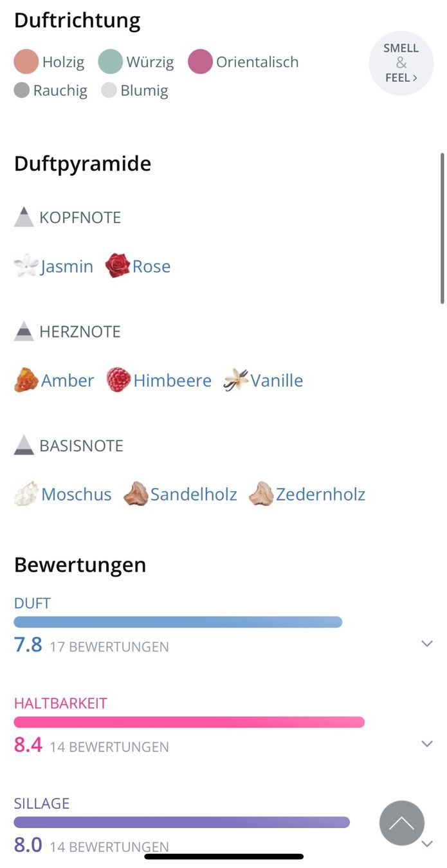Image resolution: width=447 pixels, height=868 pixels.
Task: Tap the white jasmine flower icon
Action: 26,266
